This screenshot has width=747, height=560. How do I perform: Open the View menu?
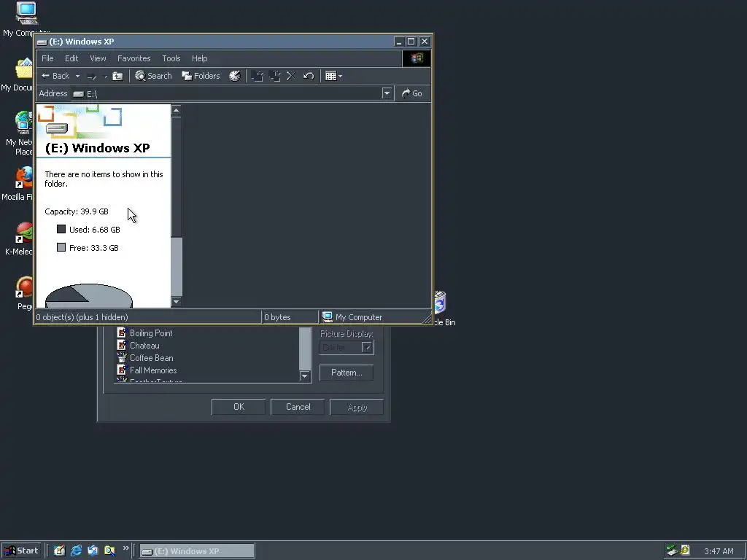(x=98, y=58)
